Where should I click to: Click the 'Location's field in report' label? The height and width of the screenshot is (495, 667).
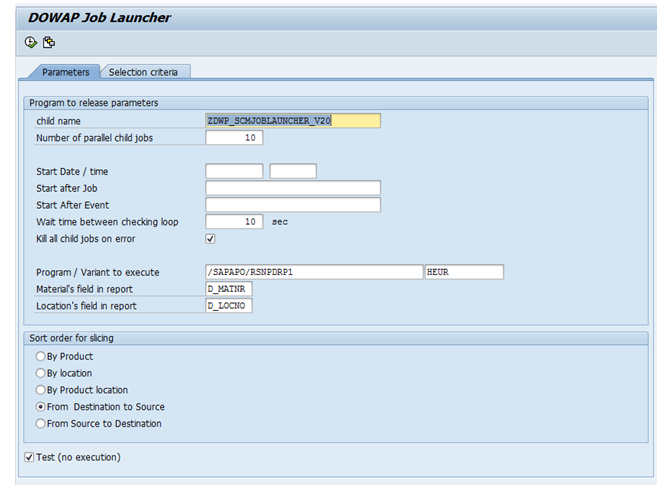point(86,306)
